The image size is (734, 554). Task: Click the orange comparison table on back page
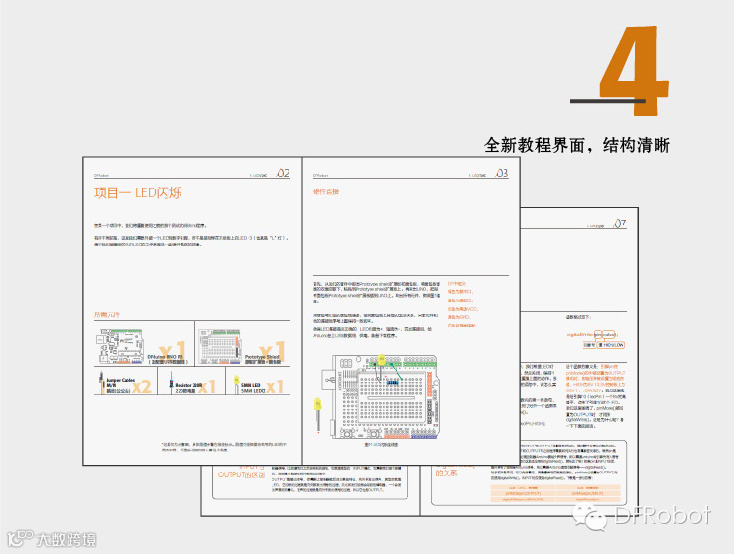[x=555, y=494]
